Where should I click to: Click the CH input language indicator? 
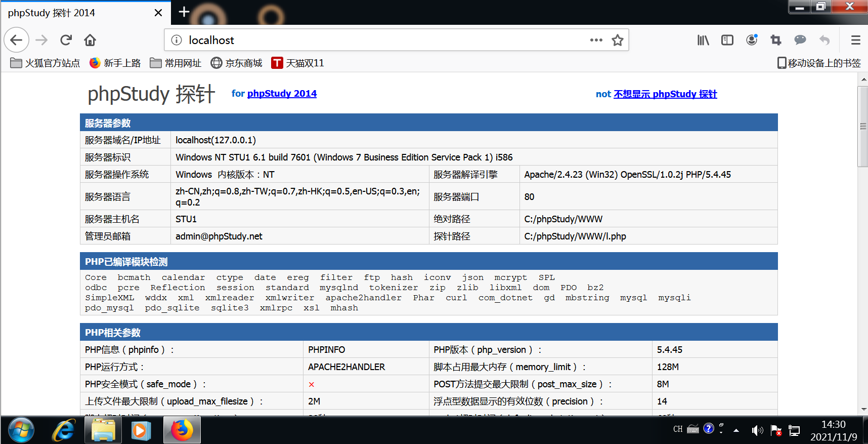(x=678, y=429)
